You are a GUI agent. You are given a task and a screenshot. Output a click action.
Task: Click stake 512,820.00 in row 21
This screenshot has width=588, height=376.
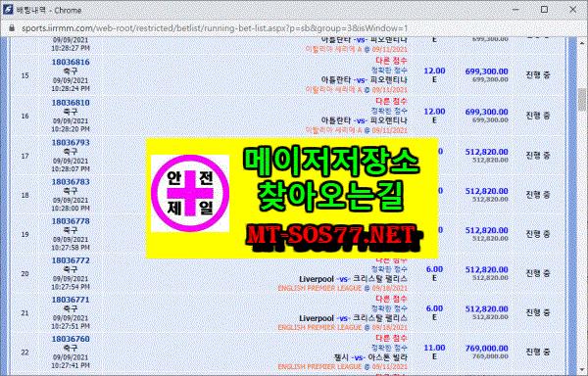tap(486, 309)
